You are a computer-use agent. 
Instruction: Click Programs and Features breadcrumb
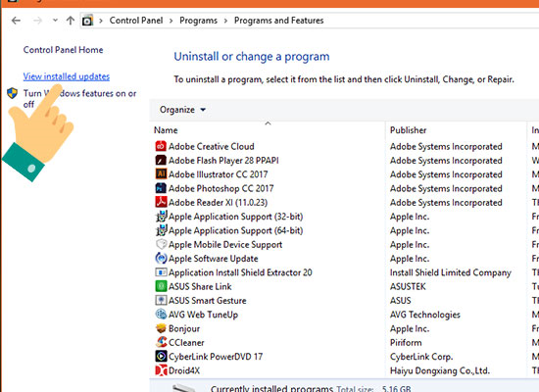[278, 21]
